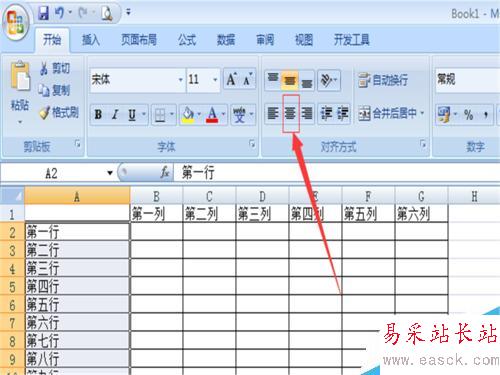The image size is (500, 375).
Task: Select row 5 header
Action: pyautogui.click(x=12, y=286)
